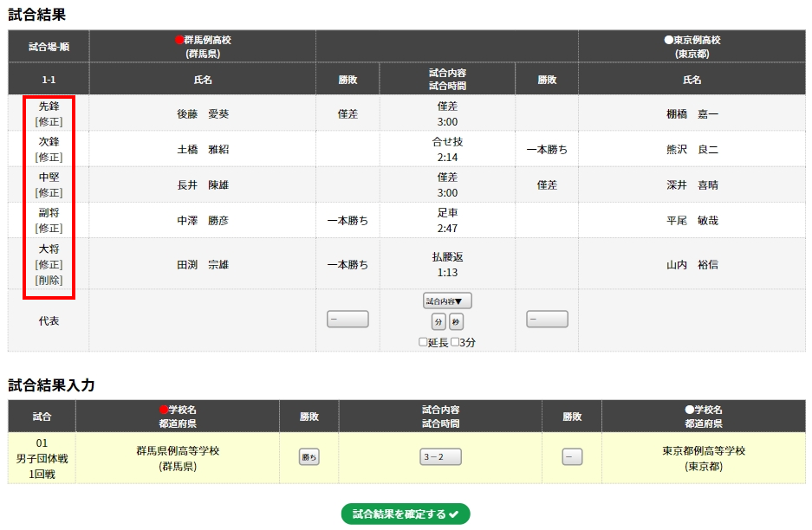Click [修正] for the 次鋒 match

pyautogui.click(x=49, y=158)
